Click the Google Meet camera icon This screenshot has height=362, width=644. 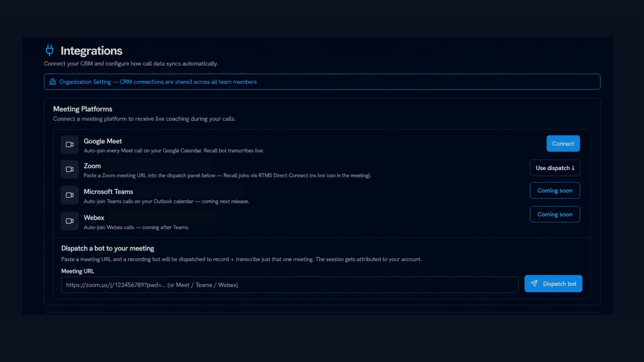point(70,144)
